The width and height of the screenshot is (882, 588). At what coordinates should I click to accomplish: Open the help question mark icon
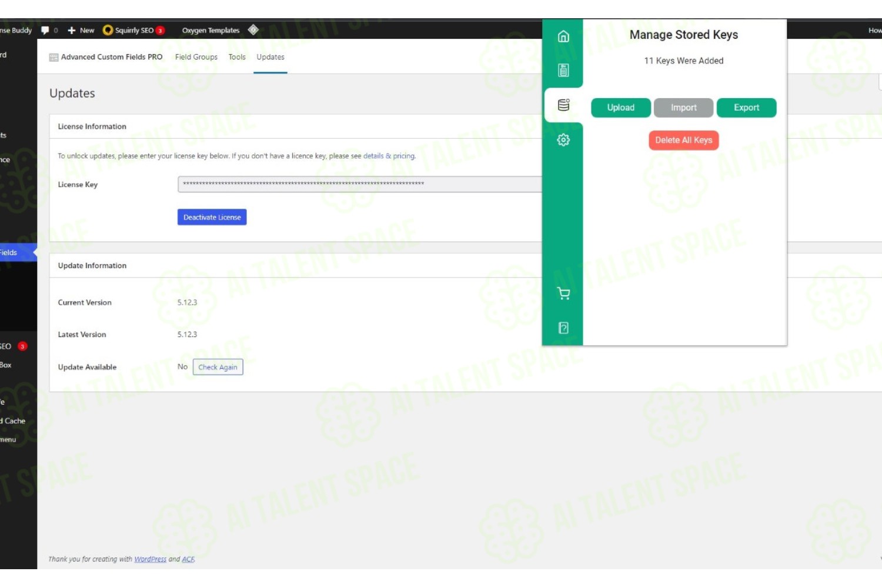click(563, 328)
